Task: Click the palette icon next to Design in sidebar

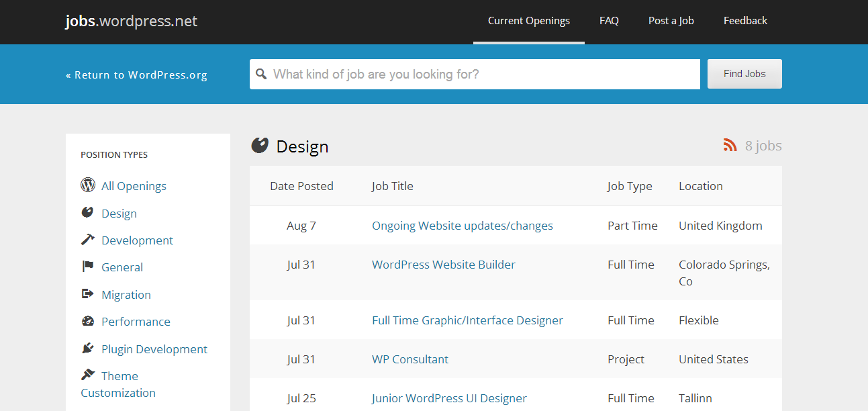Action: (88, 213)
